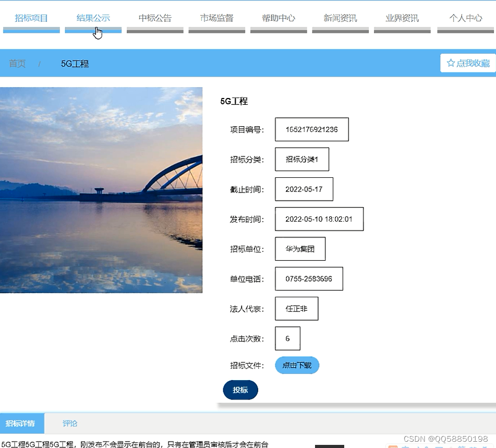Select the 招标详情 tab
Image resolution: width=496 pixels, height=448 pixels.
pos(22,423)
